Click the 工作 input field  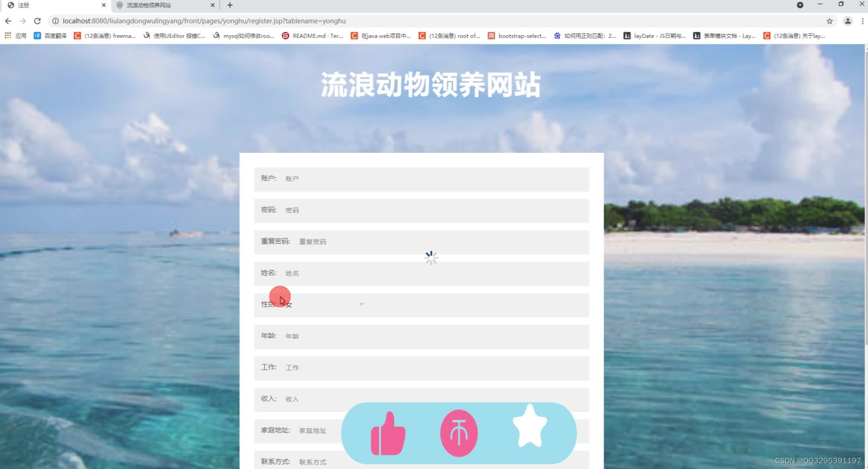pos(421,368)
